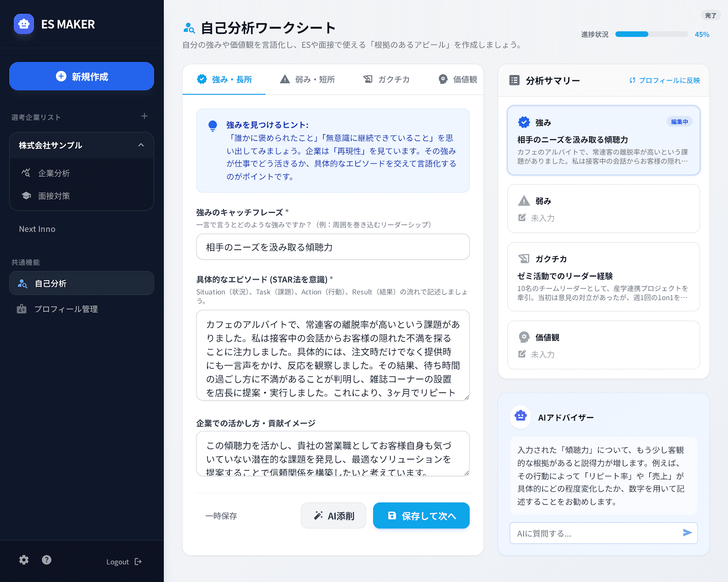Open the settings gear icon at bottom left
This screenshot has width=728, height=582.
pyautogui.click(x=24, y=560)
